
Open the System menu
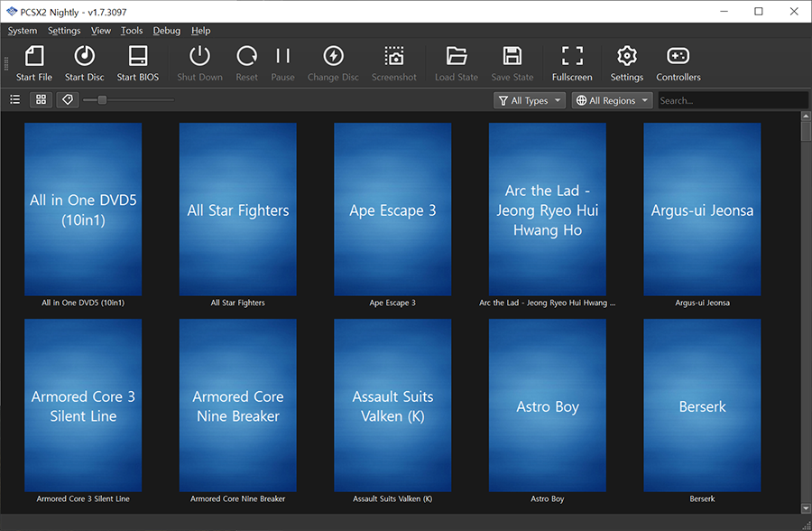tap(23, 31)
